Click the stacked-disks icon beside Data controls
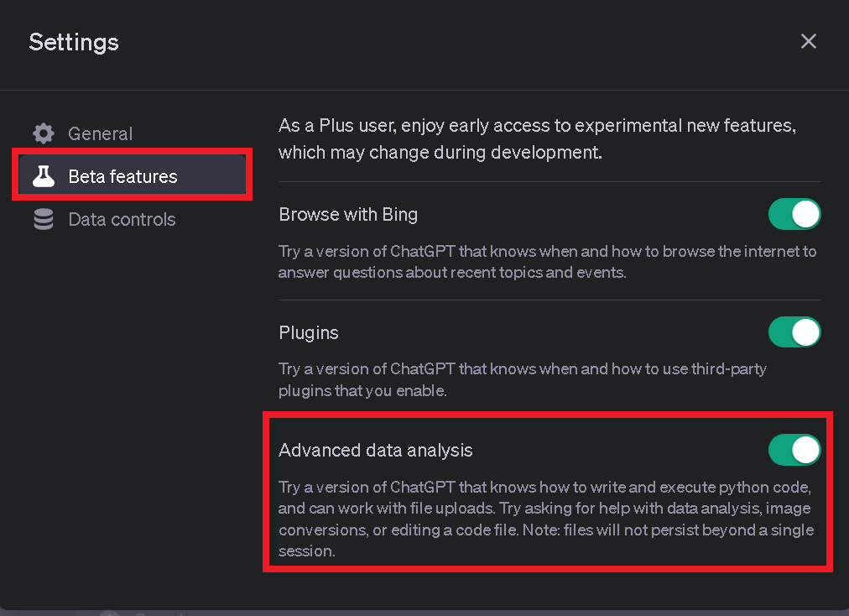849x616 pixels. tap(43, 219)
